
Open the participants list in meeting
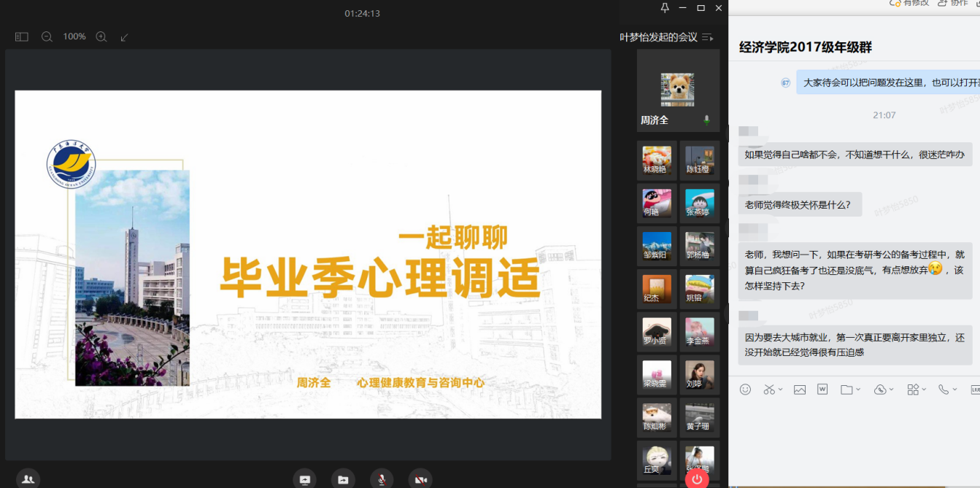tap(28, 479)
